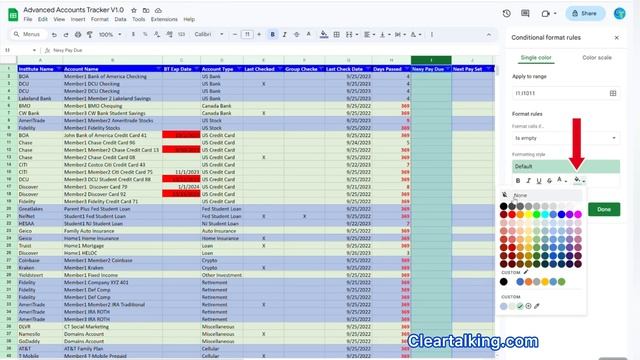The image size is (640, 360).
Task: Click the Menus search box
Action: 28,34
